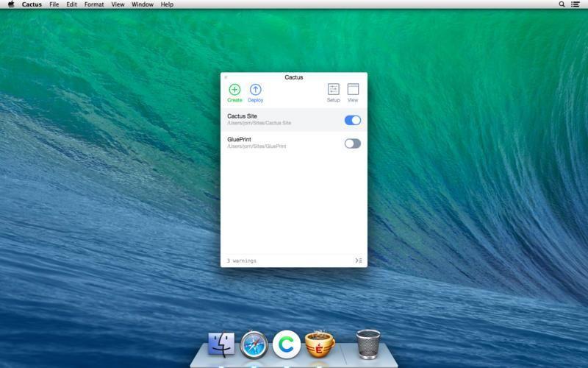The image size is (588, 368).
Task: Open Cactus app in the Dock
Action: [287, 344]
